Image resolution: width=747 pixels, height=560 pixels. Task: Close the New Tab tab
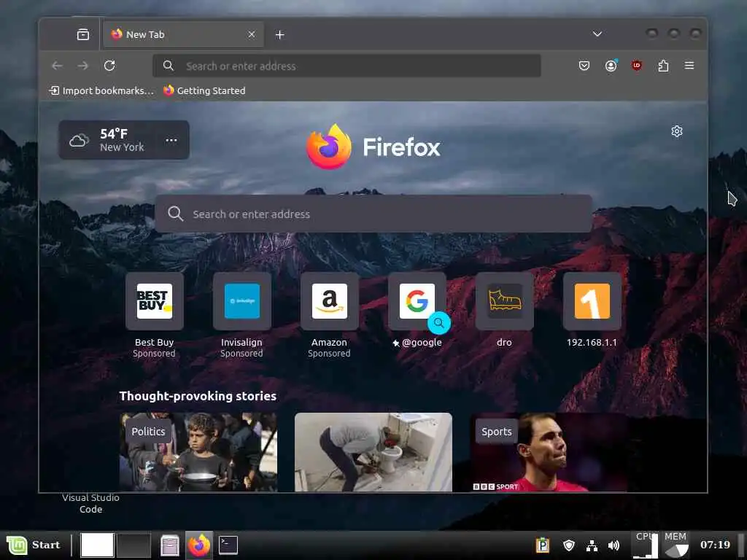(252, 34)
